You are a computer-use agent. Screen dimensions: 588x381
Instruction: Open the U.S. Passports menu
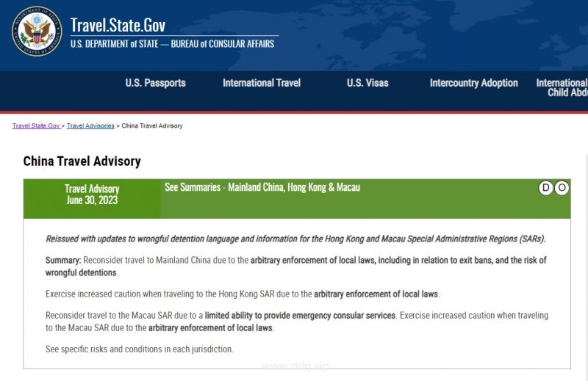[x=155, y=83]
